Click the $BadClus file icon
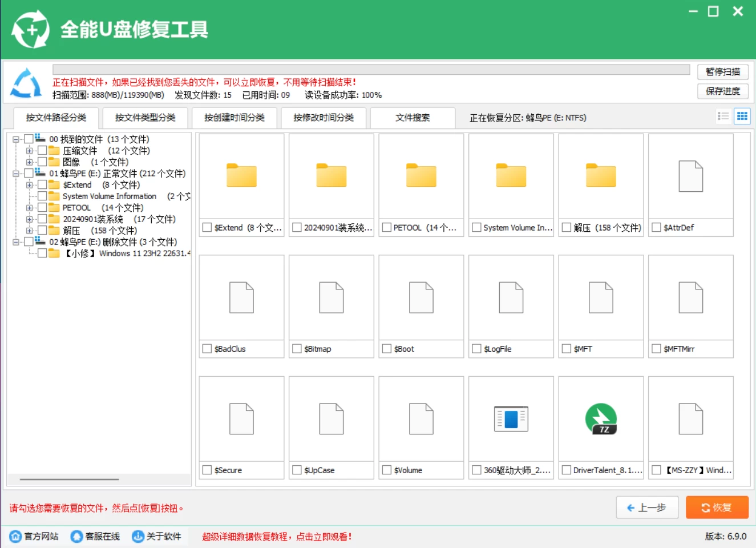 tap(241, 297)
